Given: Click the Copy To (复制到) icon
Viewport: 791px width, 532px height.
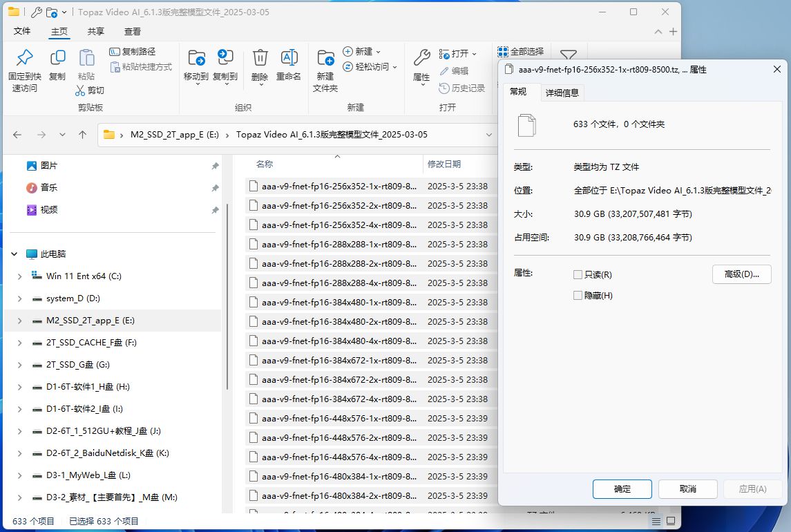Looking at the screenshot, I should click(225, 57).
